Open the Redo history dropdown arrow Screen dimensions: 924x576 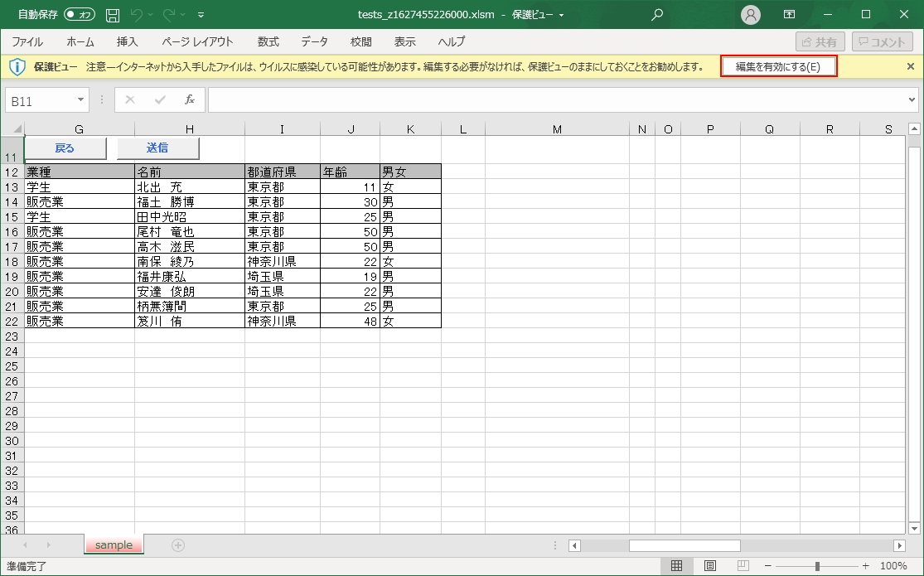pos(183,15)
